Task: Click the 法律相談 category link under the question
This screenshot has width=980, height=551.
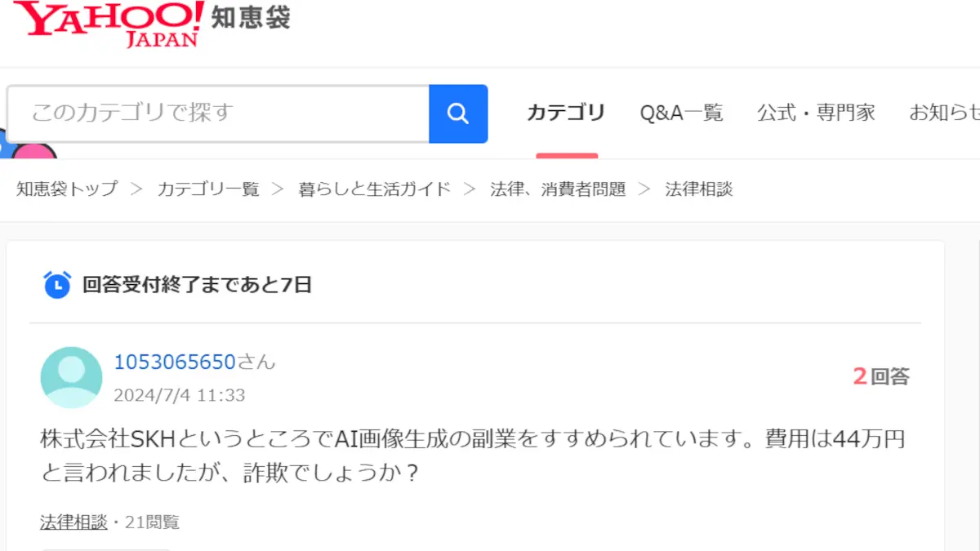Action: tap(73, 522)
